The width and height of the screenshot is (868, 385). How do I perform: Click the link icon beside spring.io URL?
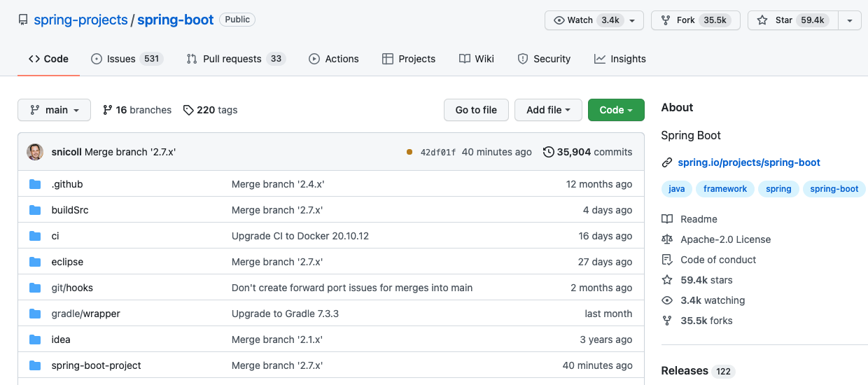[x=667, y=162]
